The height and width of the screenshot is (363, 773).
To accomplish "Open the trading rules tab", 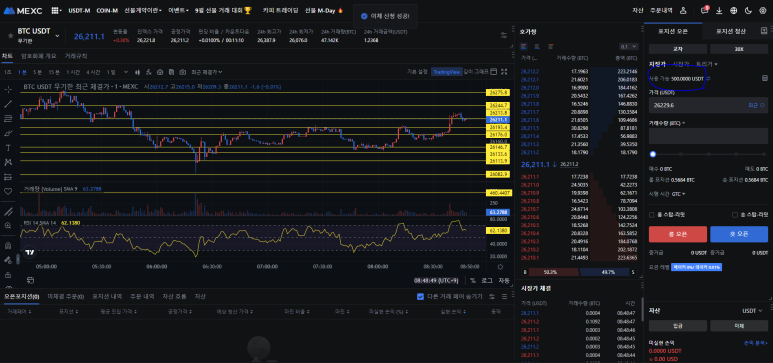I will pos(76,56).
